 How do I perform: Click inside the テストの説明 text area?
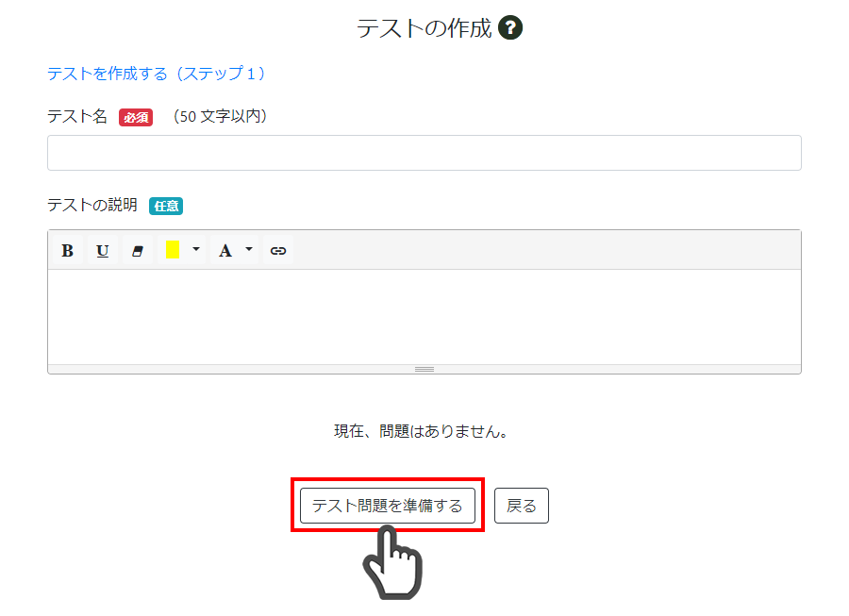(x=424, y=317)
